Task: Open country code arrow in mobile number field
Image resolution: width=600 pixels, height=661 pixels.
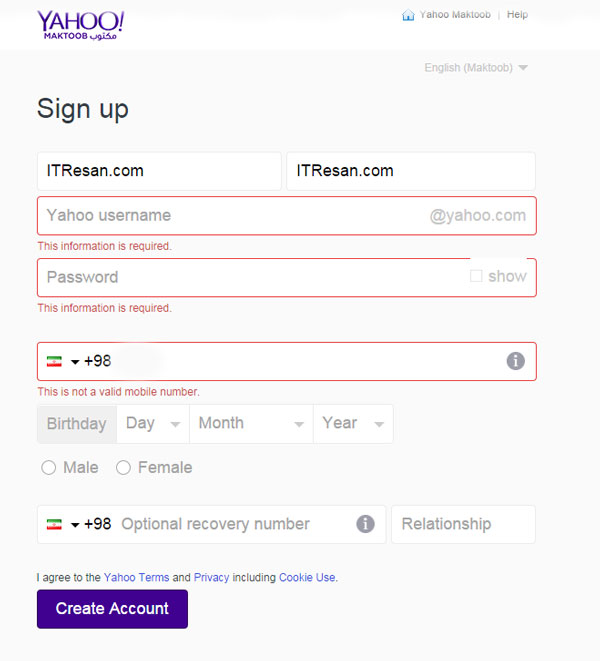Action: (75, 362)
